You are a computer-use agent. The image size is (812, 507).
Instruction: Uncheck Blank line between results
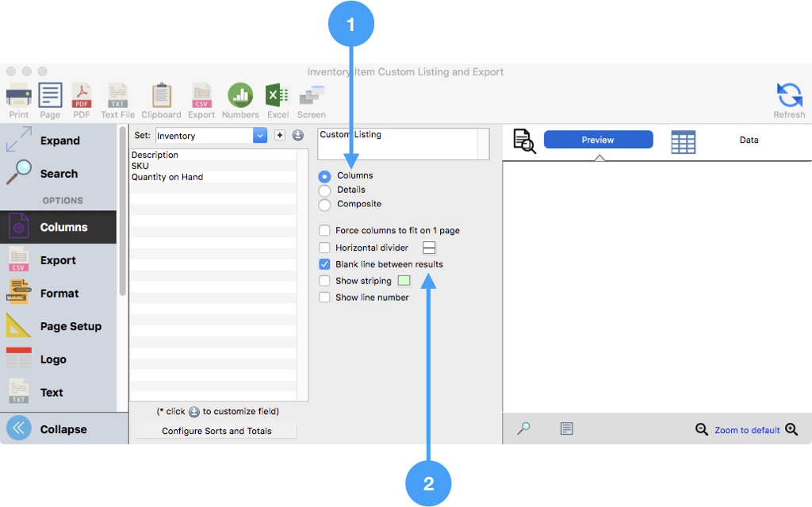[x=324, y=264]
